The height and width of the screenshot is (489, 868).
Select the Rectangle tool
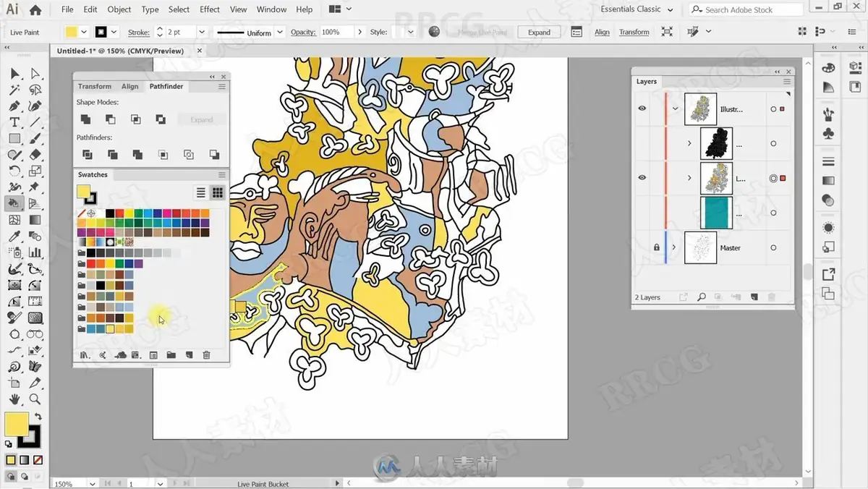pos(14,138)
